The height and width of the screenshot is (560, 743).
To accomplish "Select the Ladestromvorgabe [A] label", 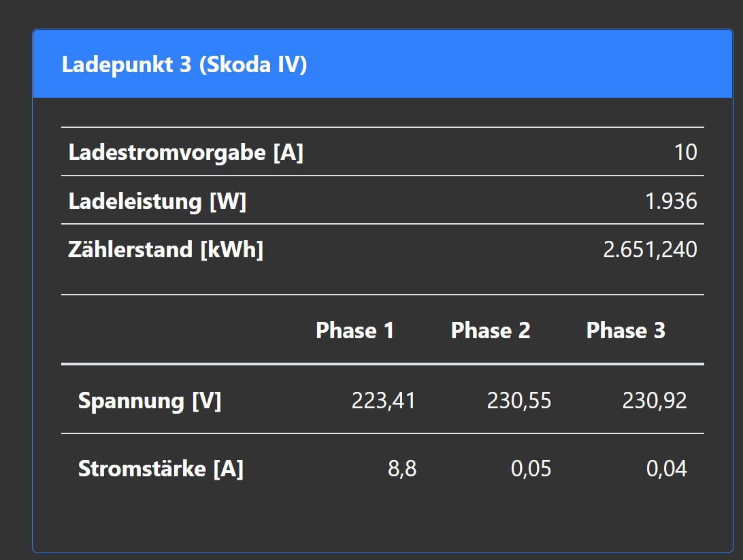I will [186, 152].
